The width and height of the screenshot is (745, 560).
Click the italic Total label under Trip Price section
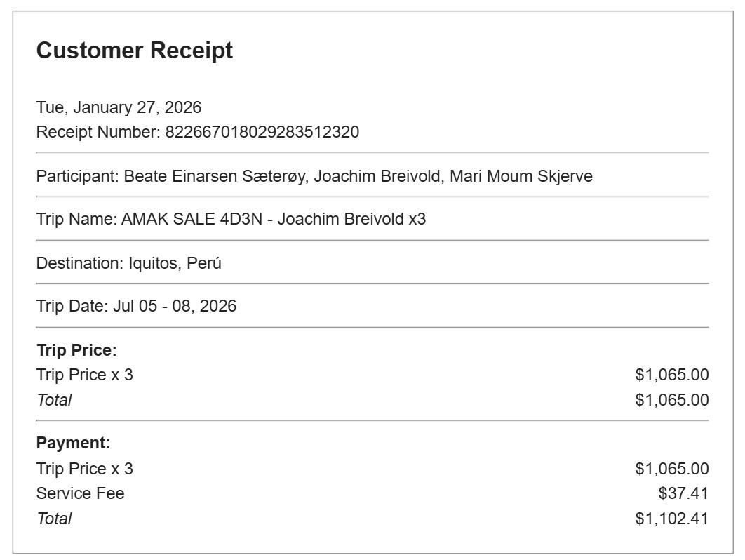pos(54,400)
